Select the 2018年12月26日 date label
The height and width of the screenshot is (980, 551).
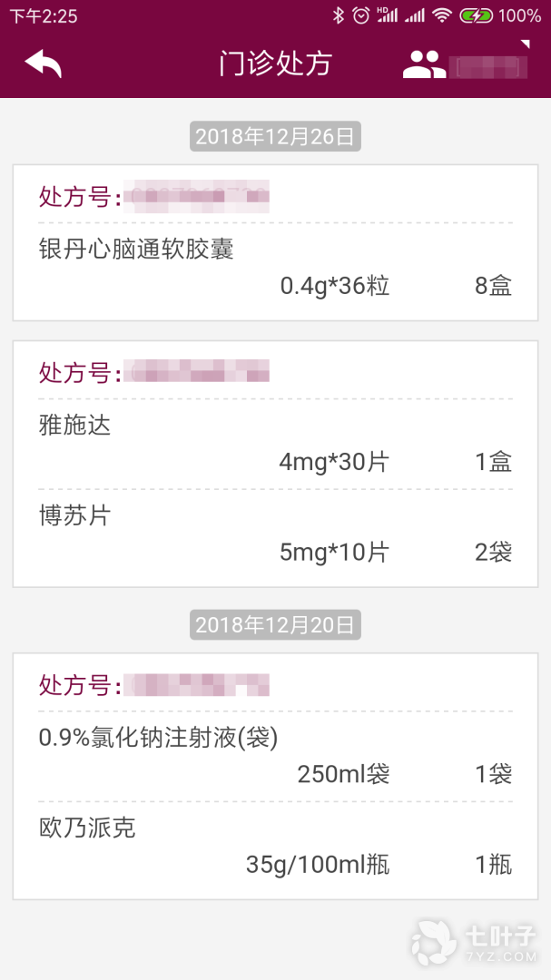coord(275,137)
